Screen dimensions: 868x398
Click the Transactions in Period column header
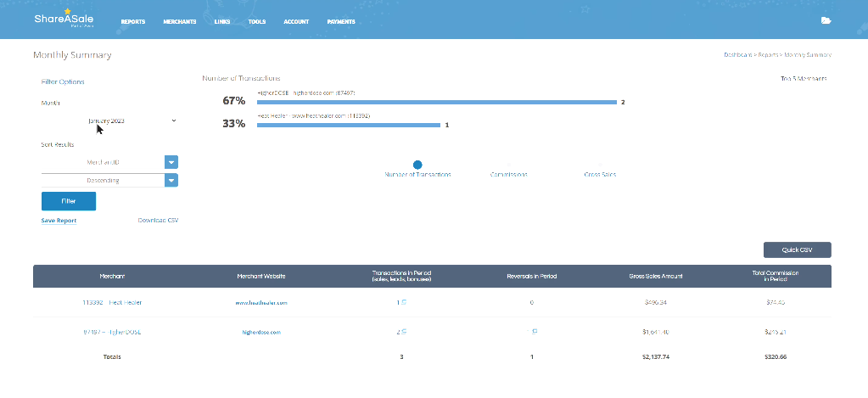(x=401, y=276)
